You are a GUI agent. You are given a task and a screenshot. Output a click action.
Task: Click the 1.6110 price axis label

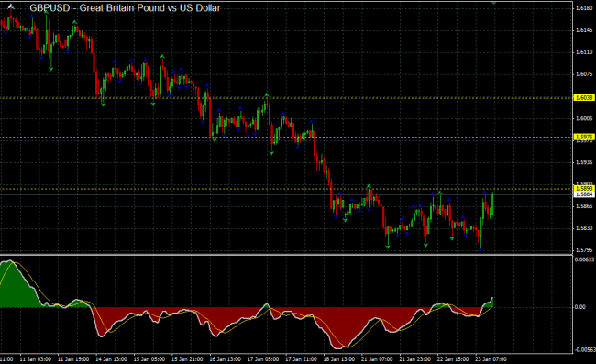[584, 52]
